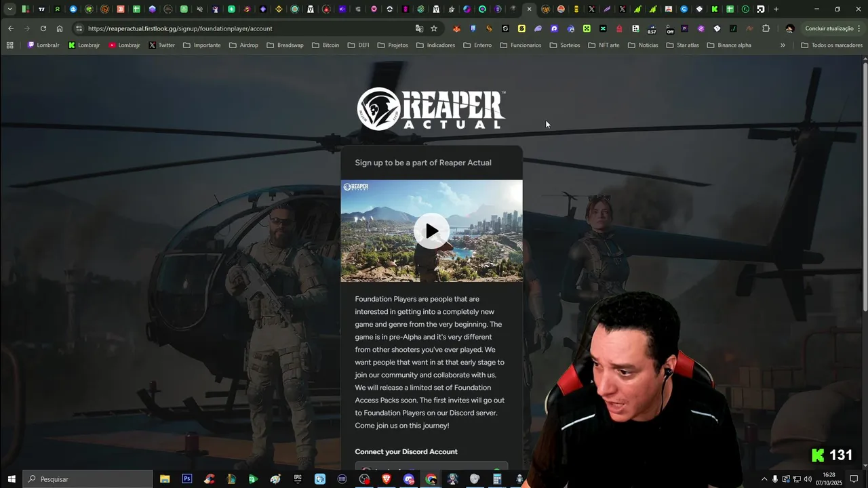Open the extensions puzzle-piece menu
868x488 pixels.
766,28
